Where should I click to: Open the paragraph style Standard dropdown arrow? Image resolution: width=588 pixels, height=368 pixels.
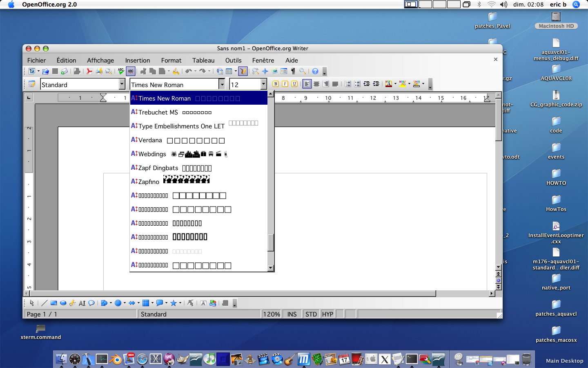tap(122, 84)
